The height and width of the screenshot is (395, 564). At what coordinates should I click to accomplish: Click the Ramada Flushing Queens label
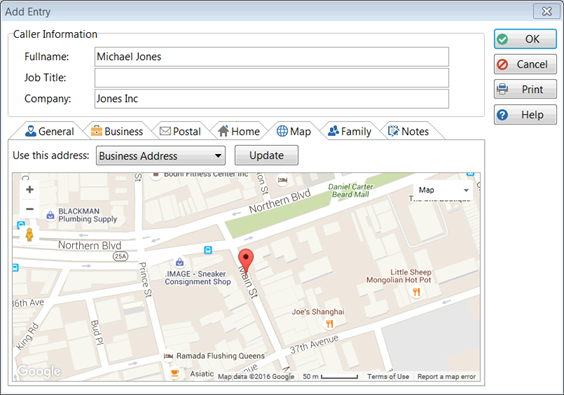coord(220,356)
